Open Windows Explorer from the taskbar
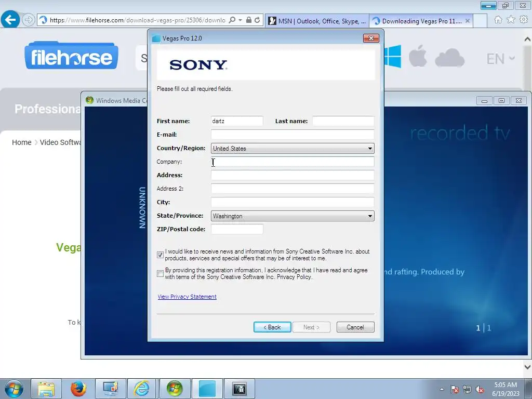Screen dimensions: 532x399 click(46, 389)
